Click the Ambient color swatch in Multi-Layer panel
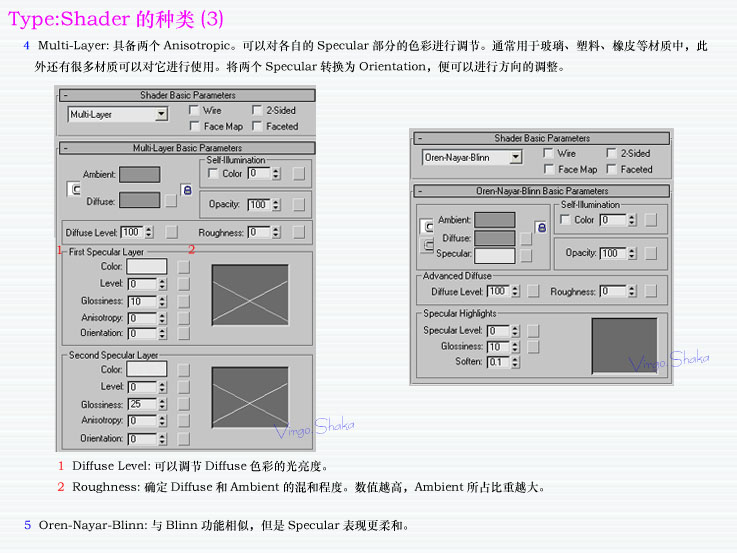737x553 pixels. pos(140,174)
